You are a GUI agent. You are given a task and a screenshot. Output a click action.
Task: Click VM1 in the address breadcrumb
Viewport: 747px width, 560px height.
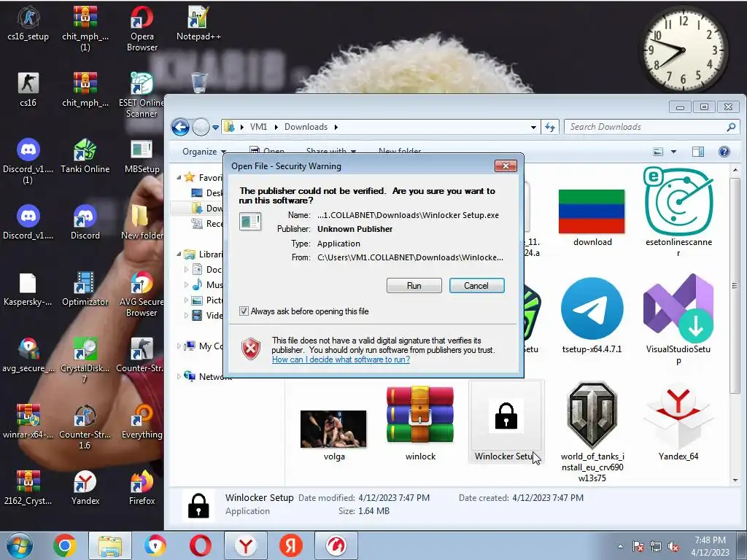258,127
